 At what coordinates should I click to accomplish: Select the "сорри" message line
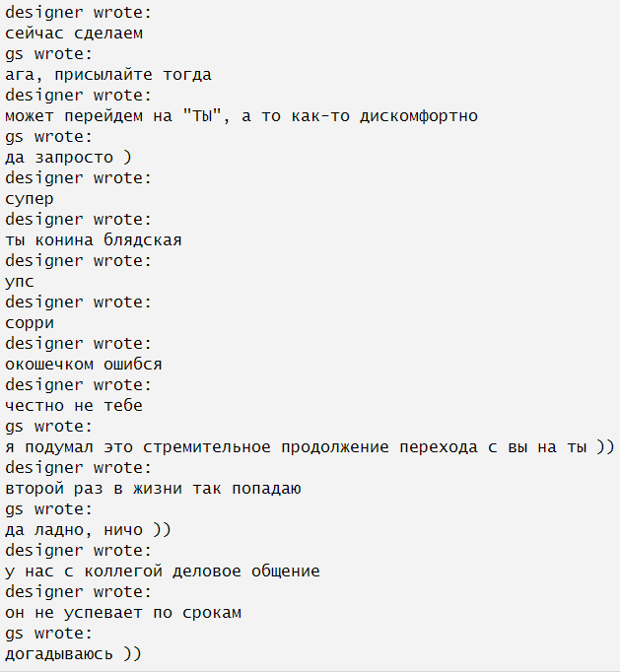pos(30,323)
